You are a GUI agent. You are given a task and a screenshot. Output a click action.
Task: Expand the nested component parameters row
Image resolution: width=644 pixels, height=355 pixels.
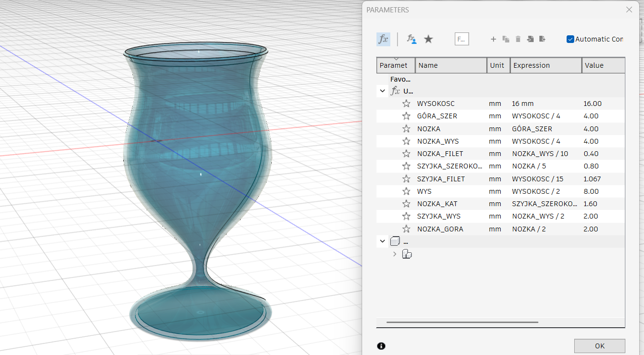pos(395,254)
